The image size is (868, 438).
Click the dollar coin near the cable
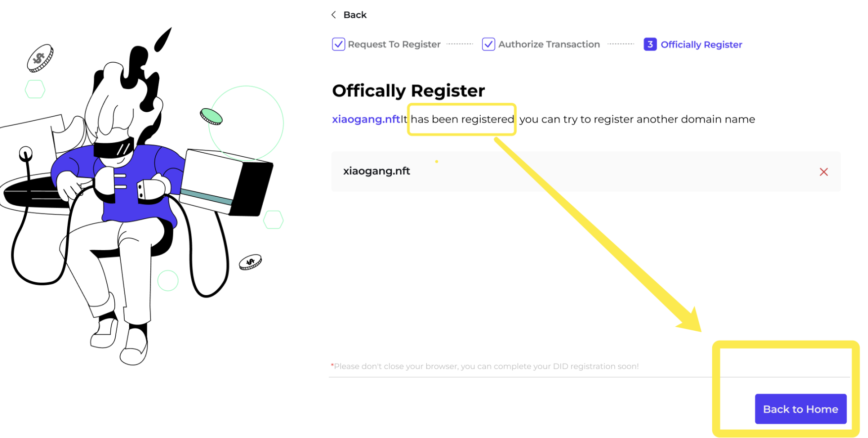250,262
